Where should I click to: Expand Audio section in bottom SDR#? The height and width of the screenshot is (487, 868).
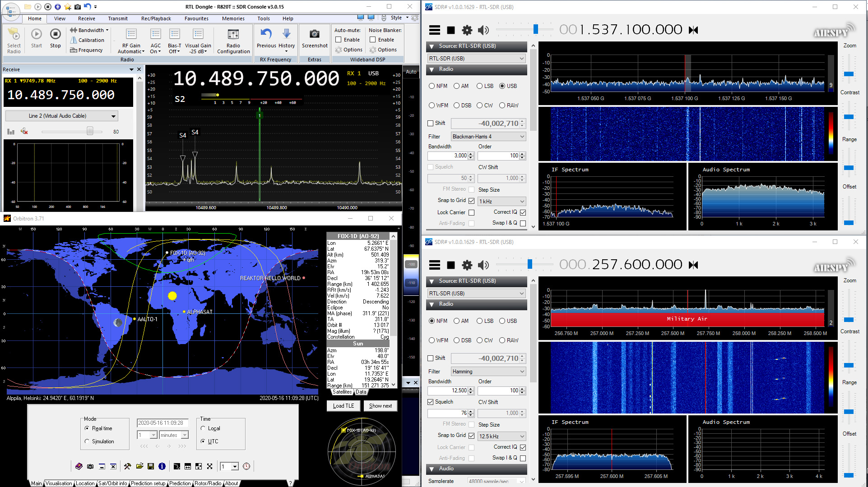[x=432, y=469]
